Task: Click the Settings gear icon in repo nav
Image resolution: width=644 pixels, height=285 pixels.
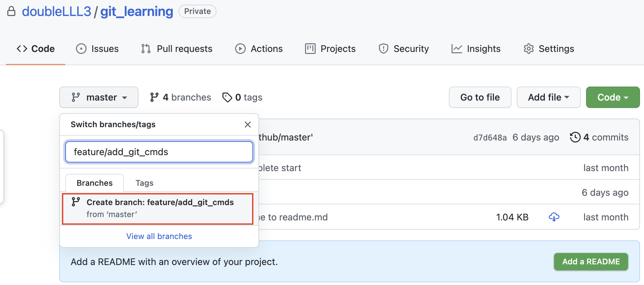Action: point(528,49)
